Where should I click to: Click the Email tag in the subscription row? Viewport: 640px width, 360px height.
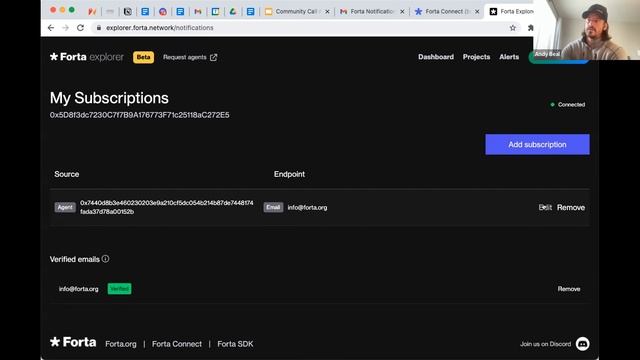tap(273, 207)
